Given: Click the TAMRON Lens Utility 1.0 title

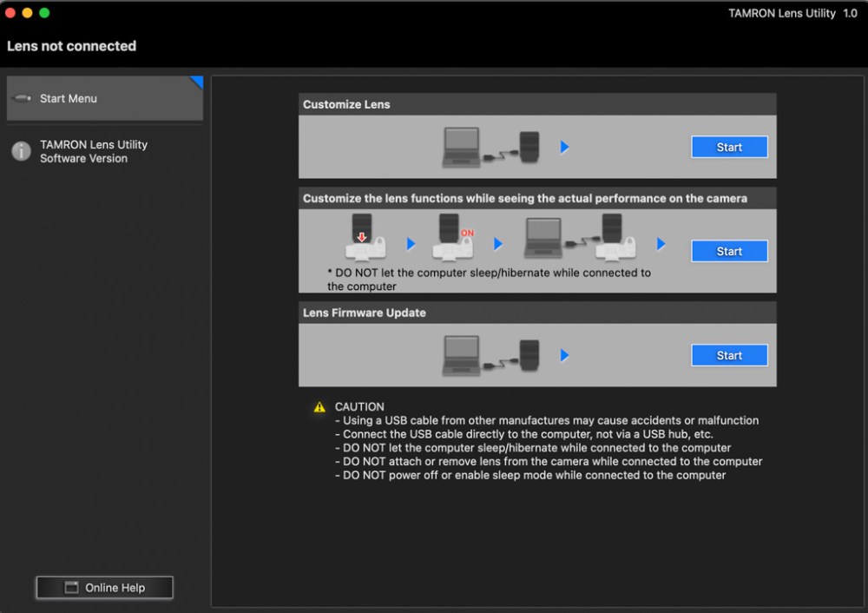Looking at the screenshot, I should [x=792, y=13].
